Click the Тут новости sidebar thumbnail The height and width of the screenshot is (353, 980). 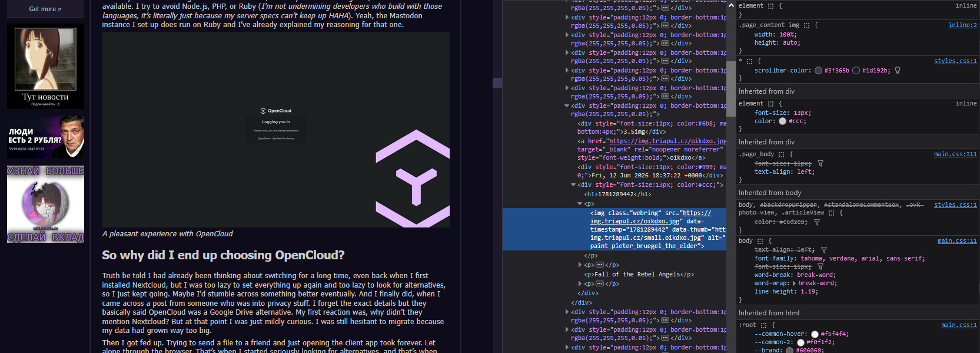[45, 67]
